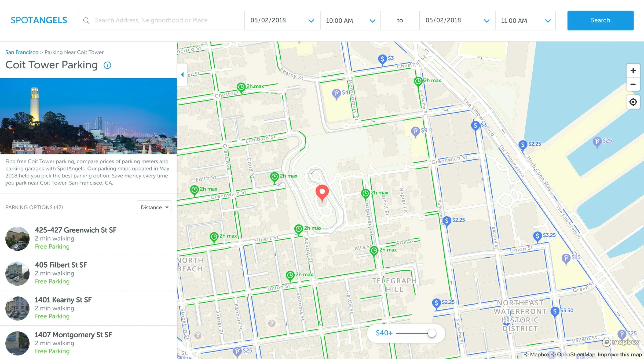Select the $15 parking garage marker

pyautogui.click(x=566, y=259)
